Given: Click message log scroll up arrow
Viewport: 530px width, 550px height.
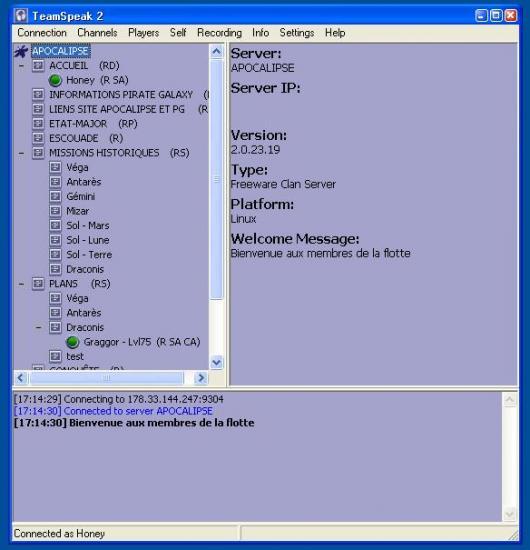Looking at the screenshot, I should [x=509, y=400].
